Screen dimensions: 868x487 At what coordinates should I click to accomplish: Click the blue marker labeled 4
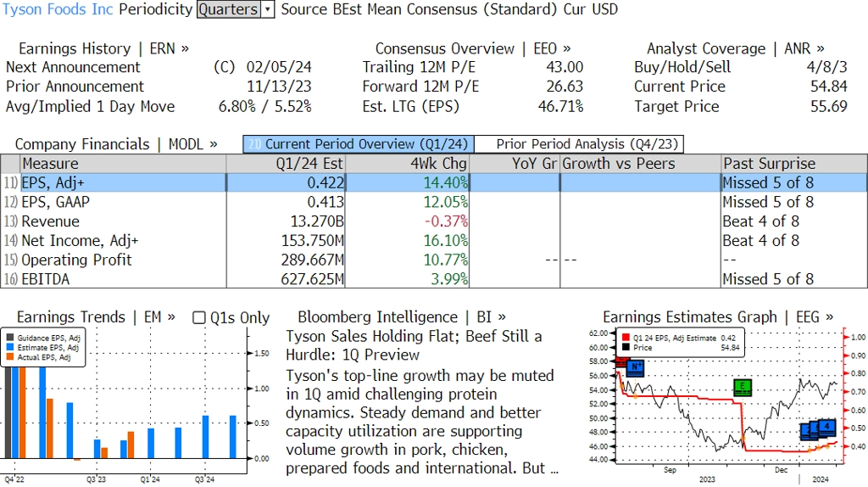pyautogui.click(x=827, y=426)
